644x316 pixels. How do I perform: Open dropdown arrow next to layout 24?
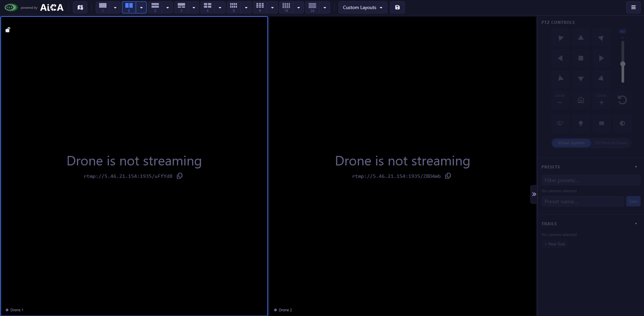pos(325,7)
